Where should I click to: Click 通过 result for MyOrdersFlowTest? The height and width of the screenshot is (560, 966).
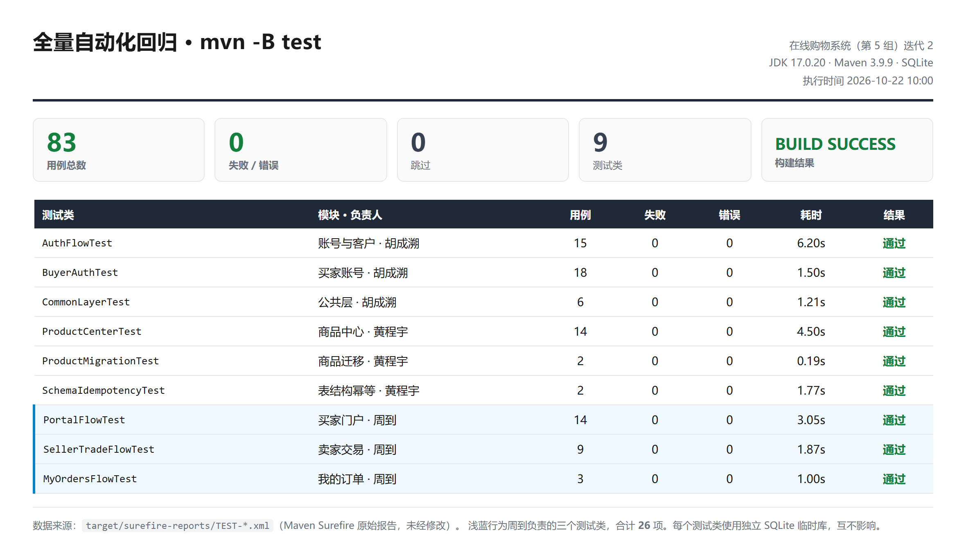click(x=894, y=479)
